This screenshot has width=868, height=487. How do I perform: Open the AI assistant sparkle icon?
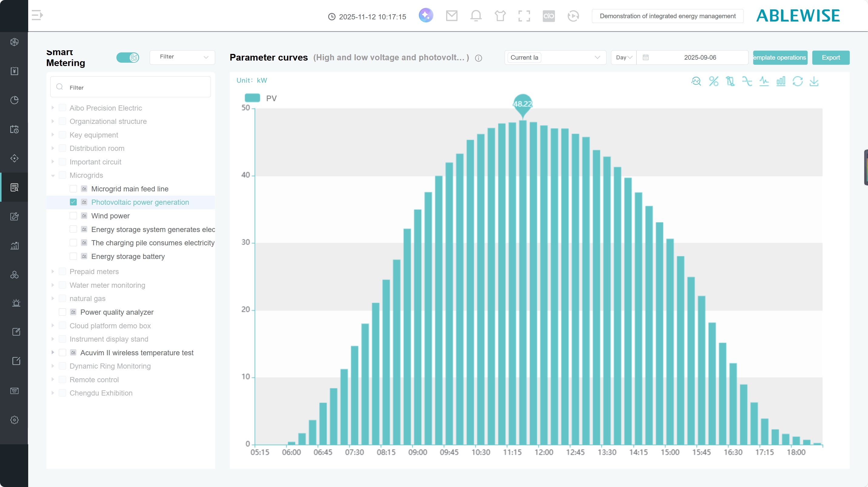click(x=426, y=15)
